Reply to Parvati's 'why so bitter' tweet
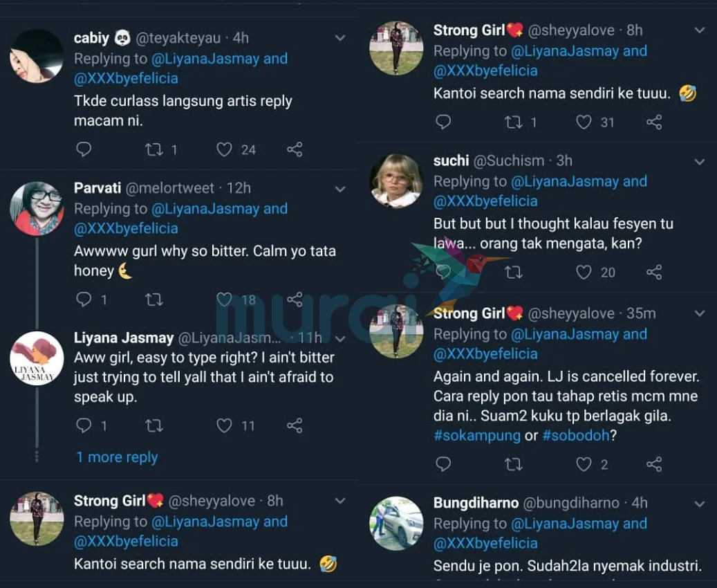The image size is (717, 588). coord(84,300)
